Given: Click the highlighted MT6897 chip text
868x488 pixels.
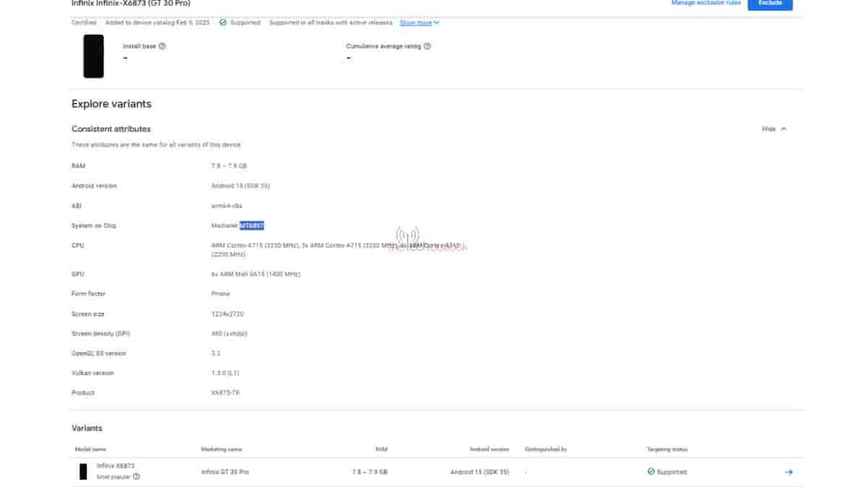Looking at the screenshot, I should point(252,225).
